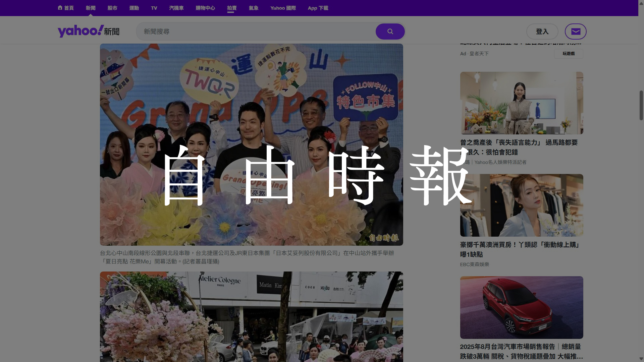Click the purple search magnifier button
This screenshot has width=644, height=362.
click(390, 32)
